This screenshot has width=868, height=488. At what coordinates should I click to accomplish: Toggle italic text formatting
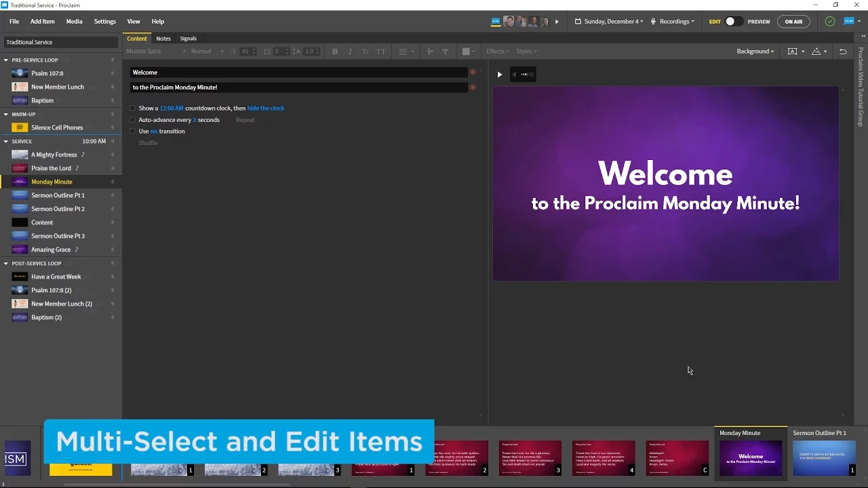[350, 52]
